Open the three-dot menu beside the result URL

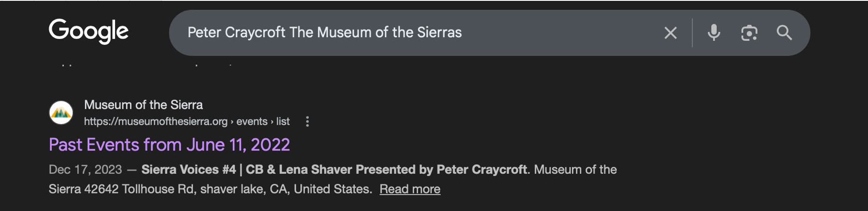[308, 122]
